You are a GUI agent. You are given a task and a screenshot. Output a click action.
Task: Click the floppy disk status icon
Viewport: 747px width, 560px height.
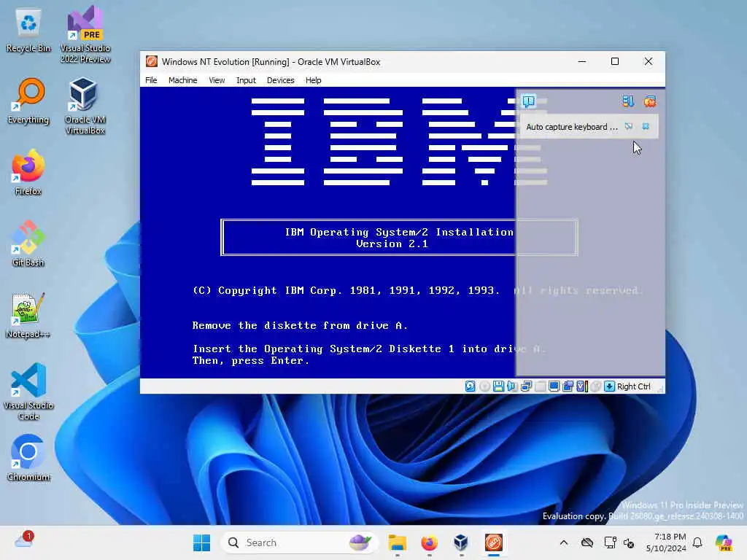[x=498, y=386]
